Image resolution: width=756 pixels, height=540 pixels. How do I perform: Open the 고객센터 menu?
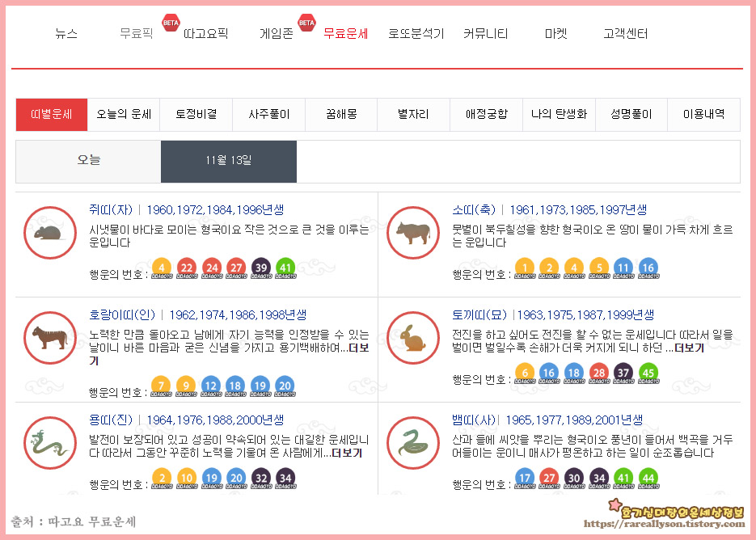tap(625, 34)
